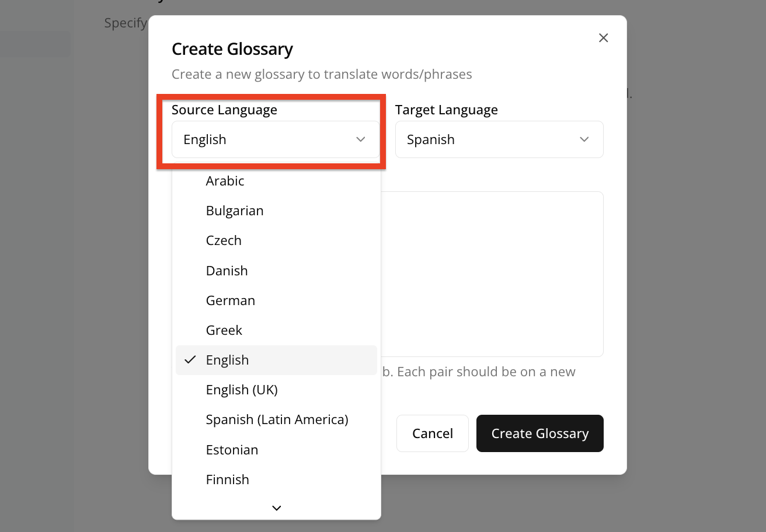
Task: Choose Spanish (Latin America) option
Action: 277,419
